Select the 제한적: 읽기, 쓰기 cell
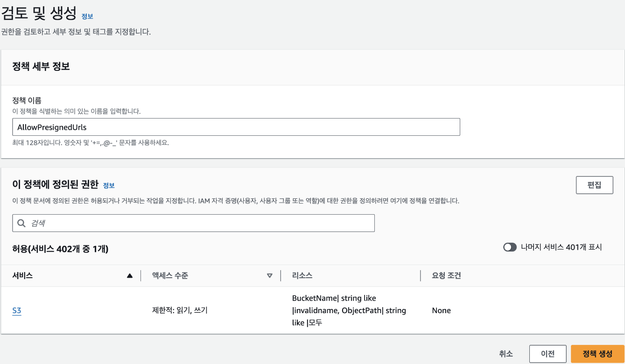Screen dimensions: 625x364 (180, 310)
